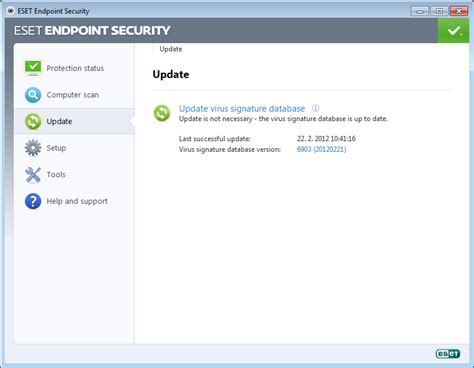Image resolution: width=474 pixels, height=368 pixels.
Task: Click the Help and support question icon
Action: 33,201
